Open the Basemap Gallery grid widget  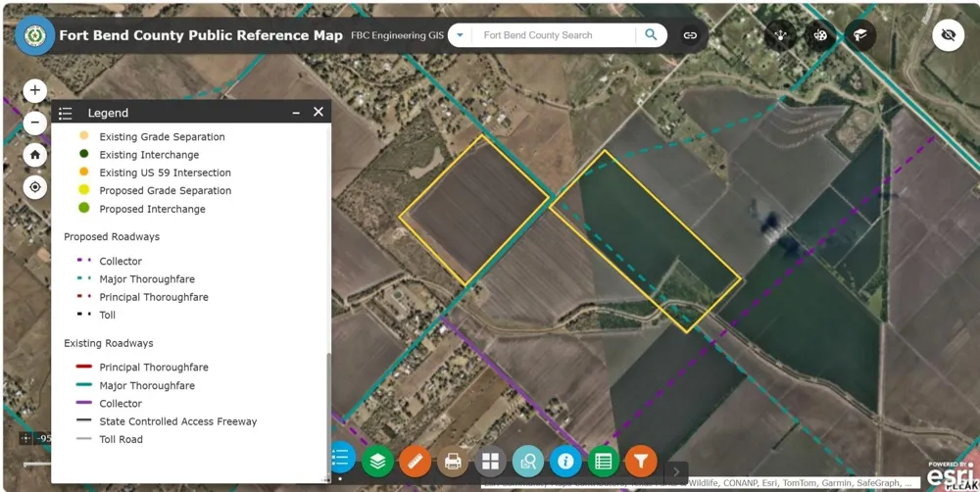tap(491, 462)
